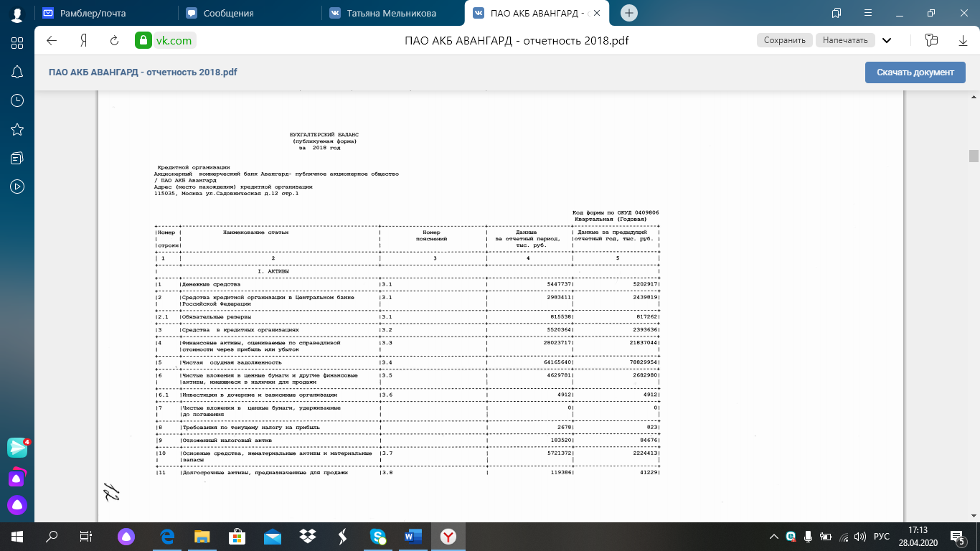The height and width of the screenshot is (551, 980).
Task: Open Yandex home via Я icon
Action: click(83, 40)
